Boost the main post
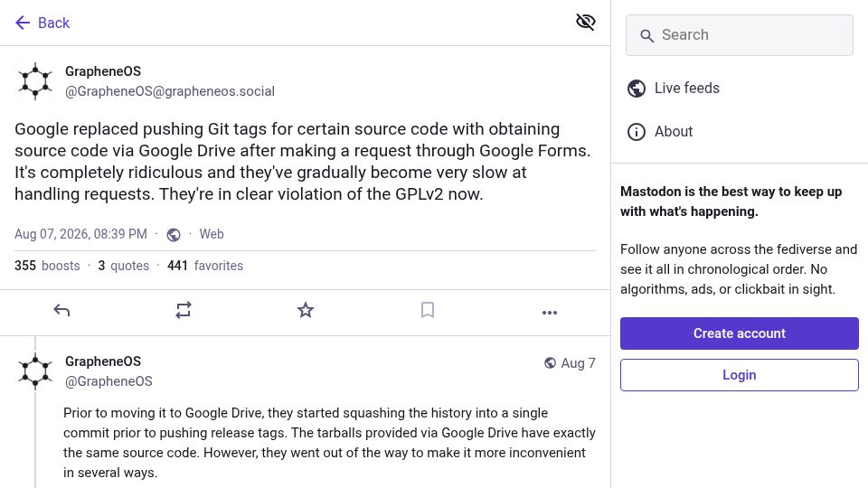 [x=184, y=310]
